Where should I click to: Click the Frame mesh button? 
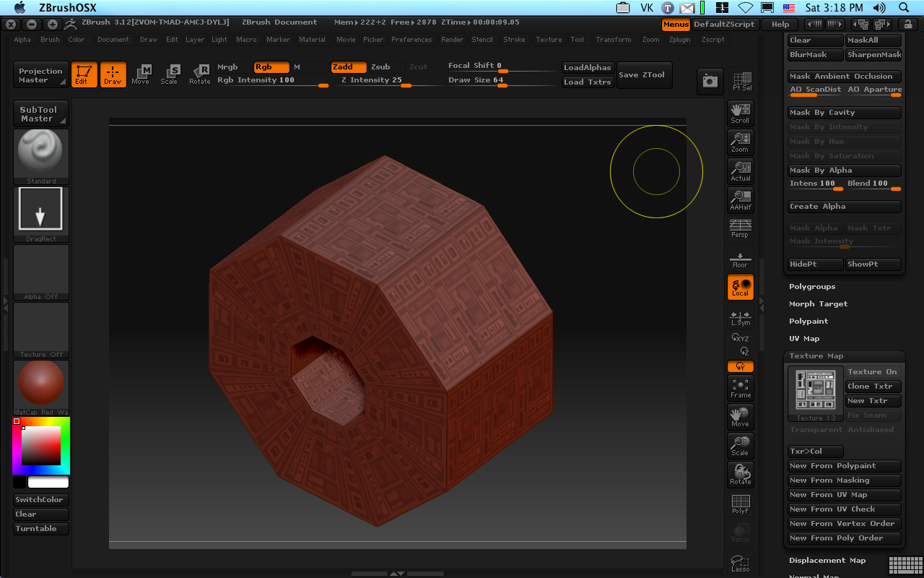740,388
